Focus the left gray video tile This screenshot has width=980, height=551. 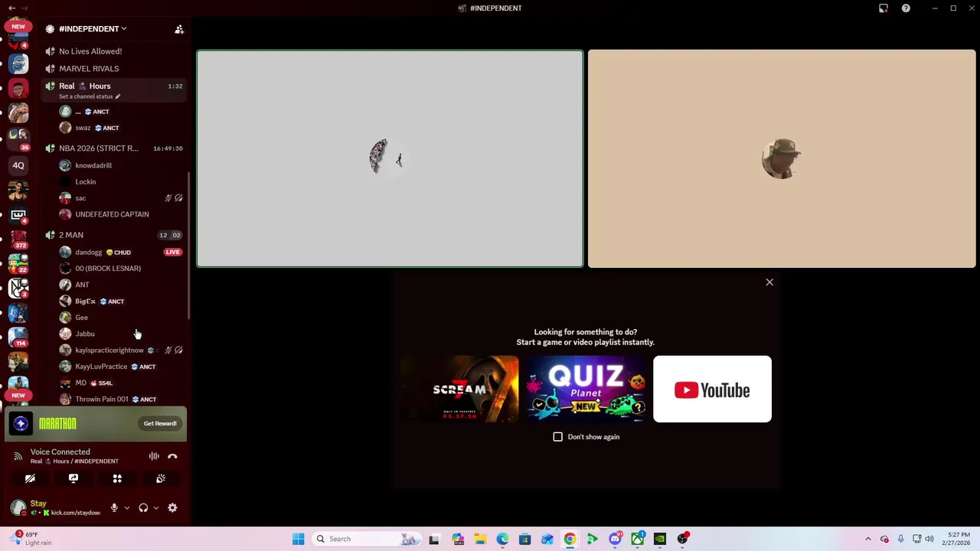coord(390,158)
